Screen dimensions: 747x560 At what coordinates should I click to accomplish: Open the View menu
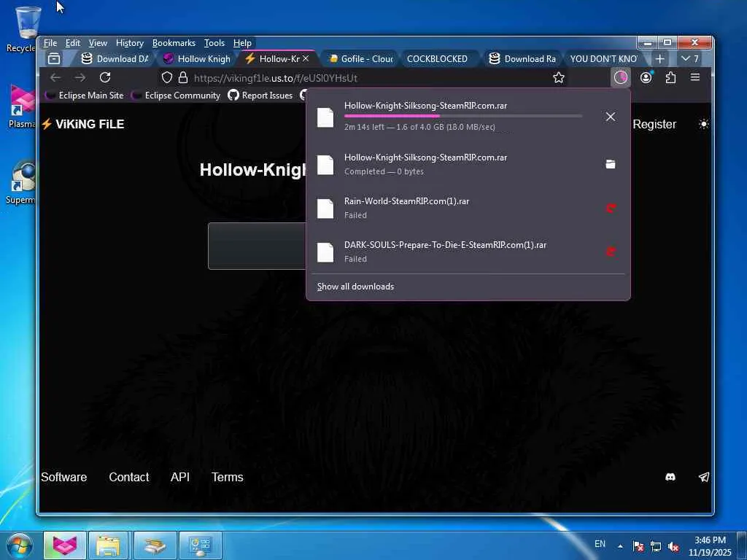click(x=98, y=43)
